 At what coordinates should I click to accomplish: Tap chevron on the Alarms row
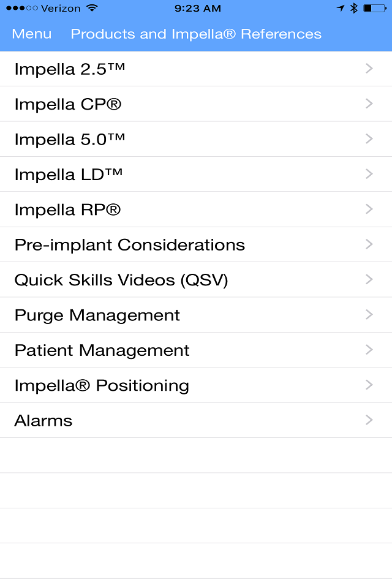pyautogui.click(x=369, y=420)
